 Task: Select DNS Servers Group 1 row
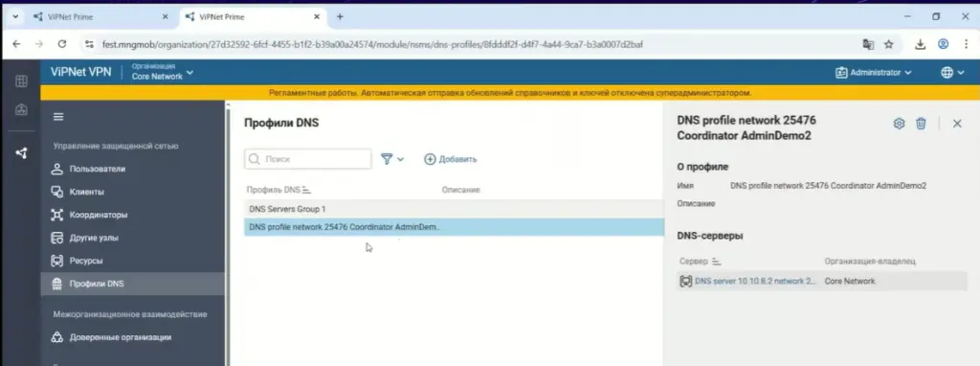pyautogui.click(x=454, y=209)
